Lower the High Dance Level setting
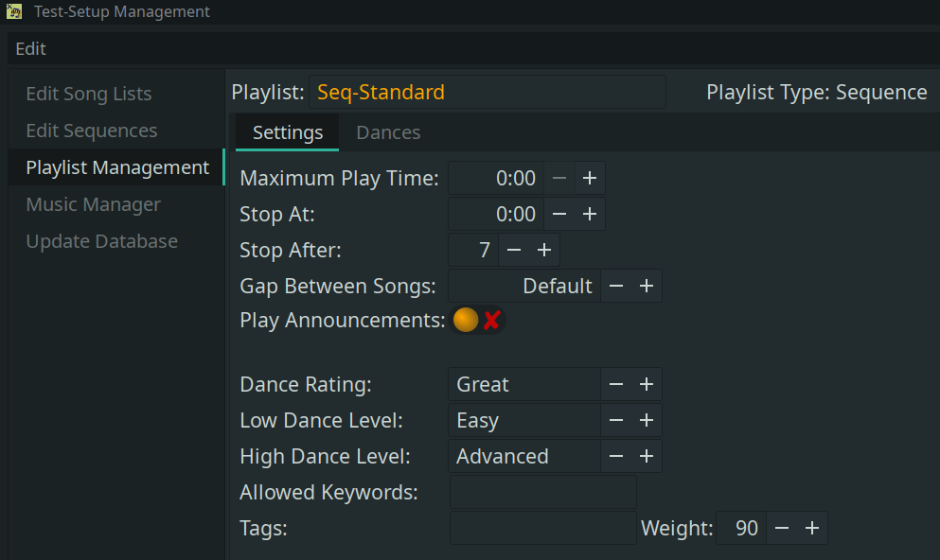 tap(616, 456)
